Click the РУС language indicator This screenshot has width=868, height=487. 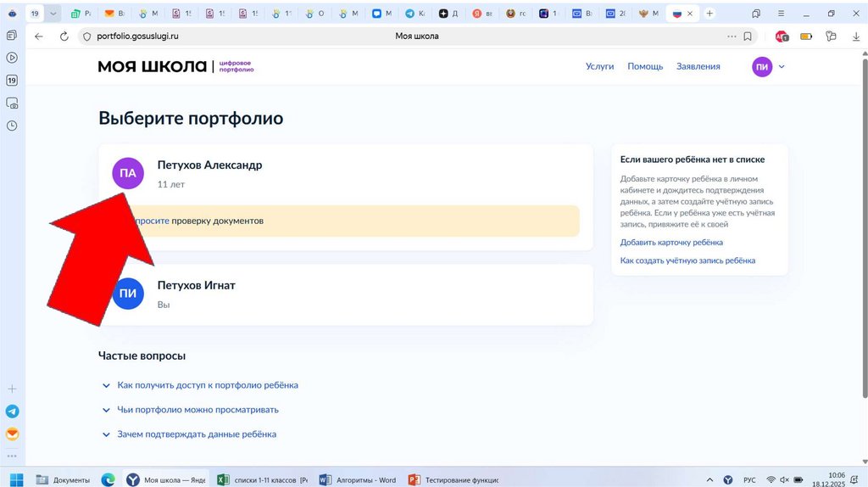(749, 480)
